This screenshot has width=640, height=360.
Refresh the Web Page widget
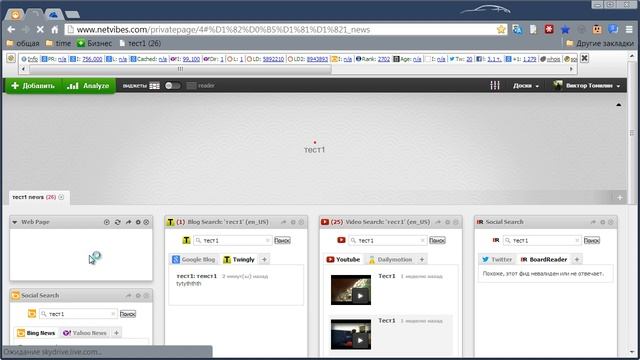pyautogui.click(x=118, y=222)
